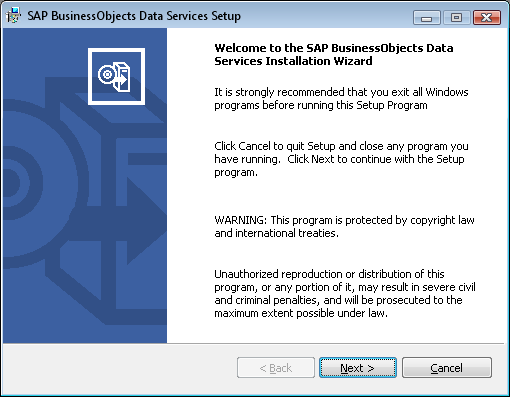Click the small disc symbol inside the logo
This screenshot has height=397, width=510.
coord(107,74)
